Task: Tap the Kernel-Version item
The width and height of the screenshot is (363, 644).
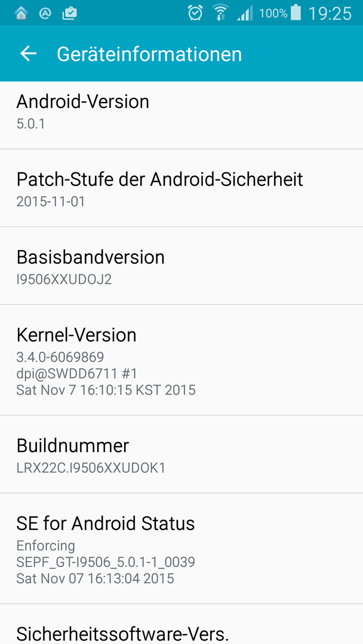Action: point(181,360)
